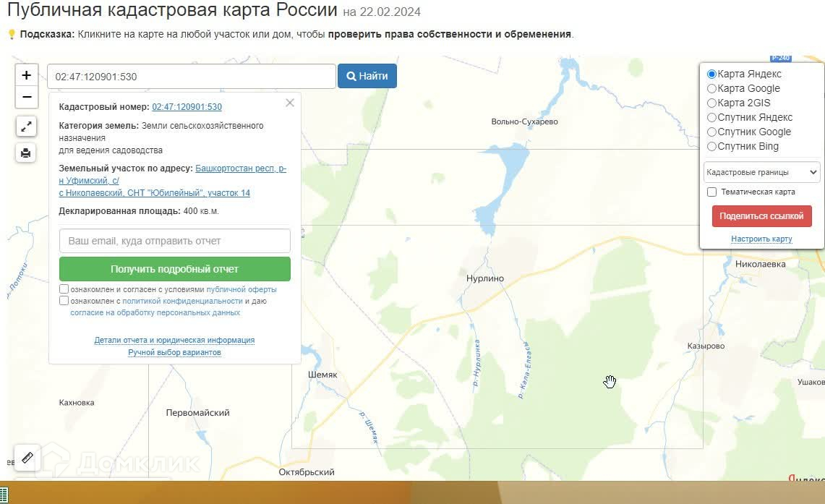The image size is (825, 504).
Task: Click Казырово label on the map
Action: pyautogui.click(x=706, y=346)
